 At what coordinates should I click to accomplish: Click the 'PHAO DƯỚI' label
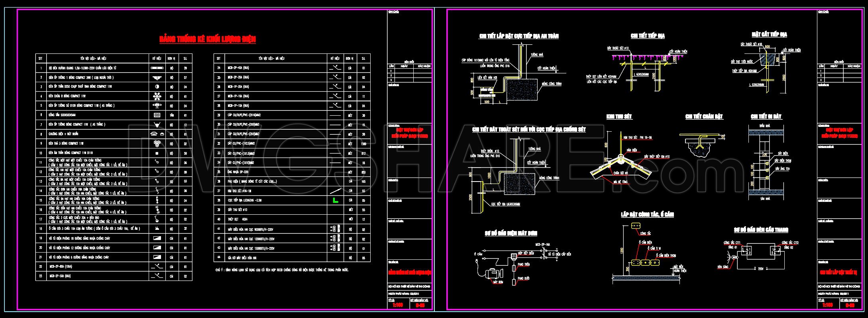coord(523,278)
